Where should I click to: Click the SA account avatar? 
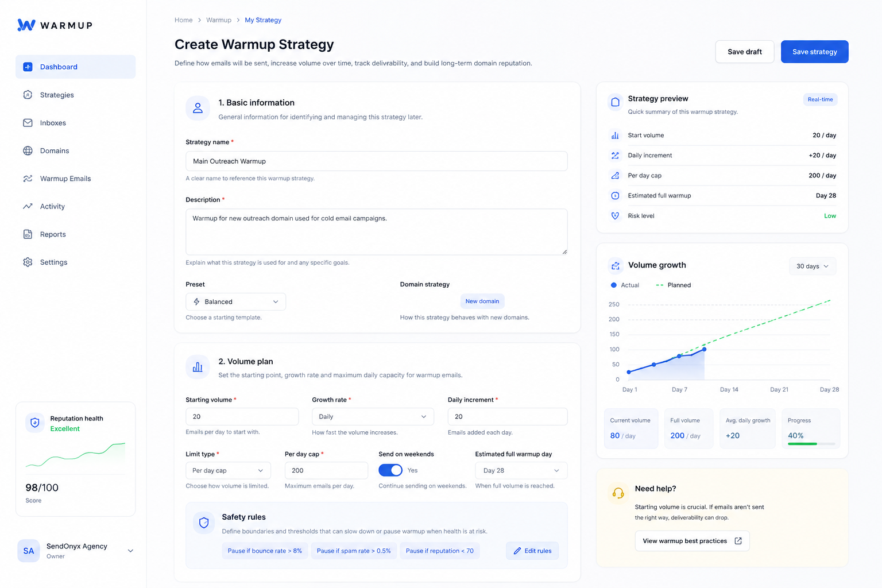pos(29,551)
